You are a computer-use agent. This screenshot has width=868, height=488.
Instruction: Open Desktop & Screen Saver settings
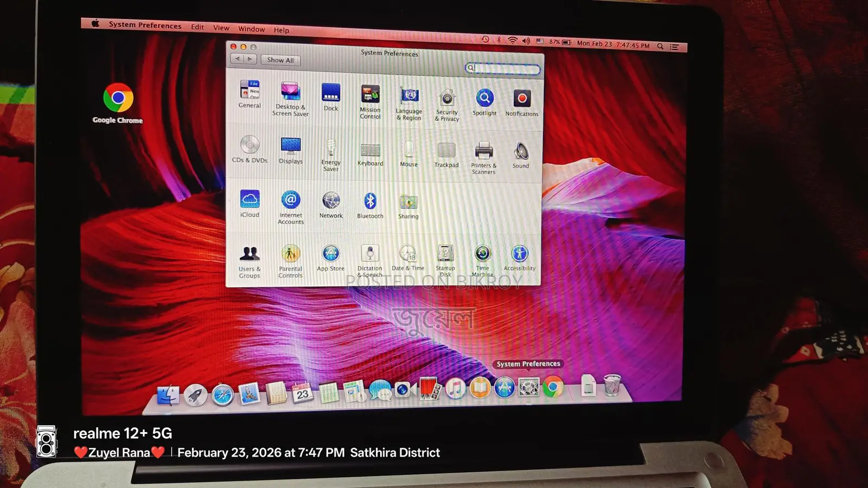tap(290, 99)
